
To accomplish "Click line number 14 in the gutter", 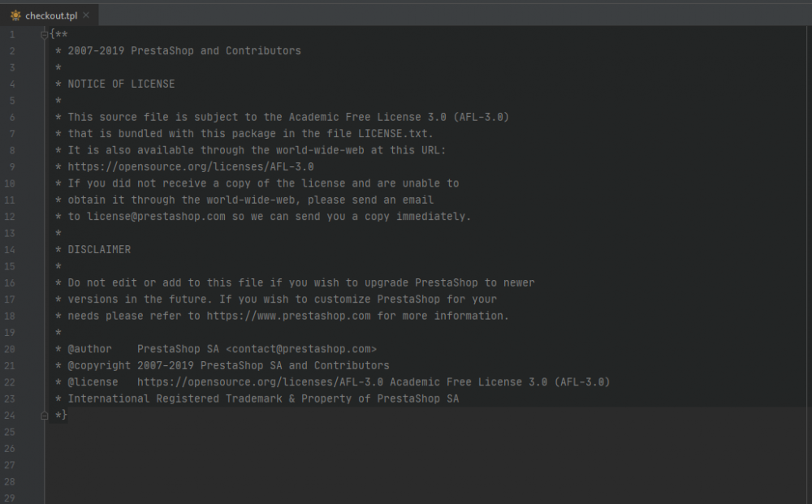I will point(10,250).
